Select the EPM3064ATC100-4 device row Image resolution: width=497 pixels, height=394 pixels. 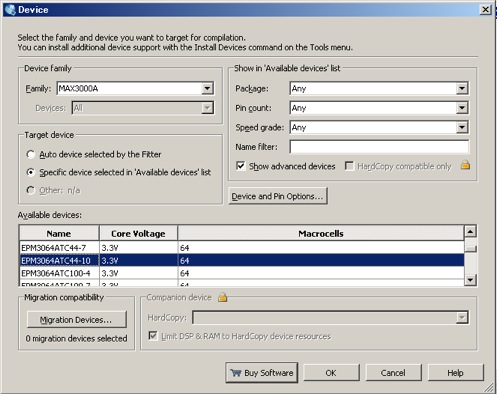click(x=242, y=273)
